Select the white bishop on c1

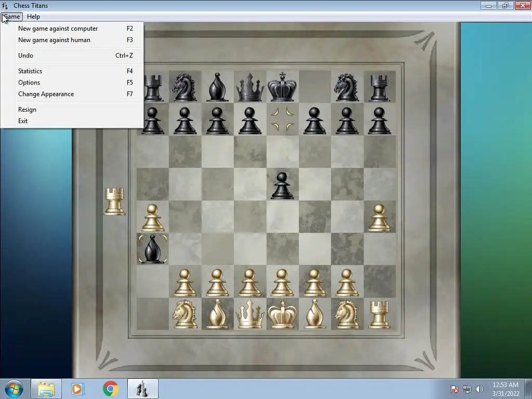coord(217,314)
